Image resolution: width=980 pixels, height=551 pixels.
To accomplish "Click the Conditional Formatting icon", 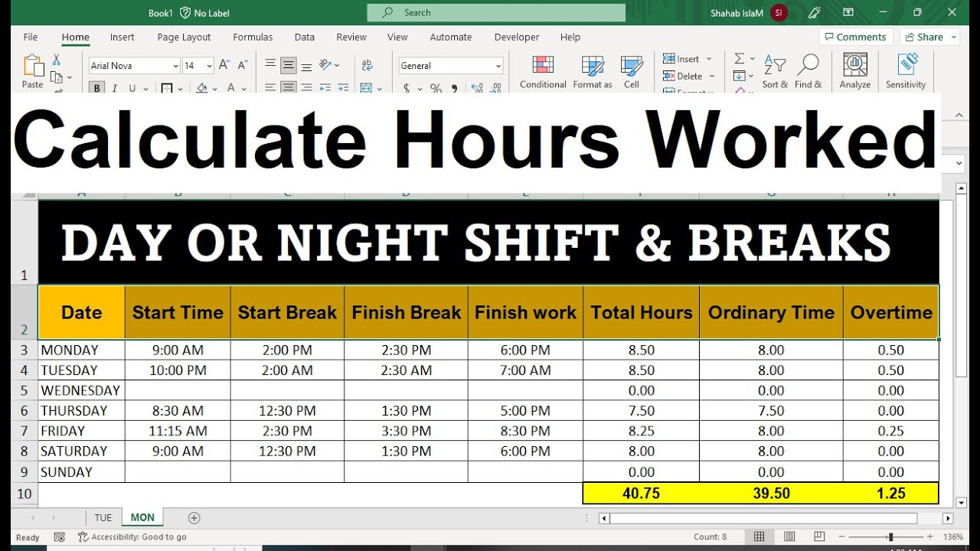I will (x=543, y=66).
